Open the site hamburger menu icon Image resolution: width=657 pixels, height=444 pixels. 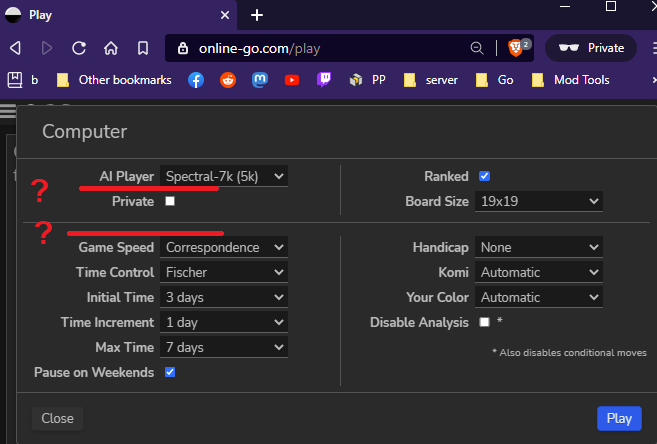point(8,111)
